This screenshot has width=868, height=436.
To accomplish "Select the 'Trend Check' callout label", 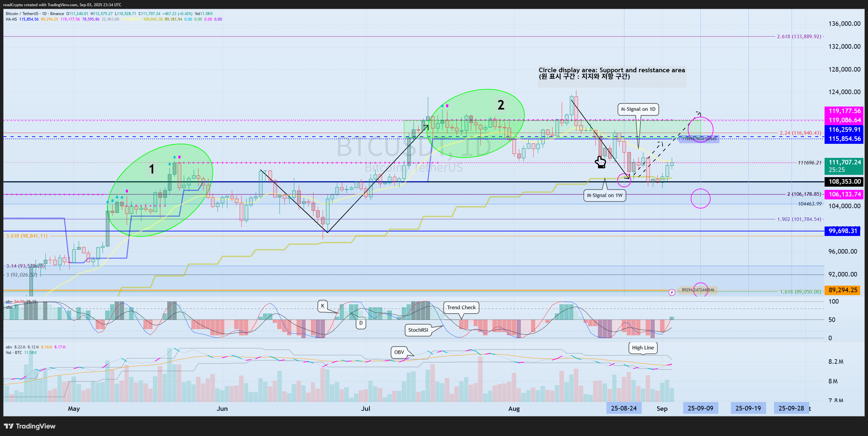I will pos(461,307).
